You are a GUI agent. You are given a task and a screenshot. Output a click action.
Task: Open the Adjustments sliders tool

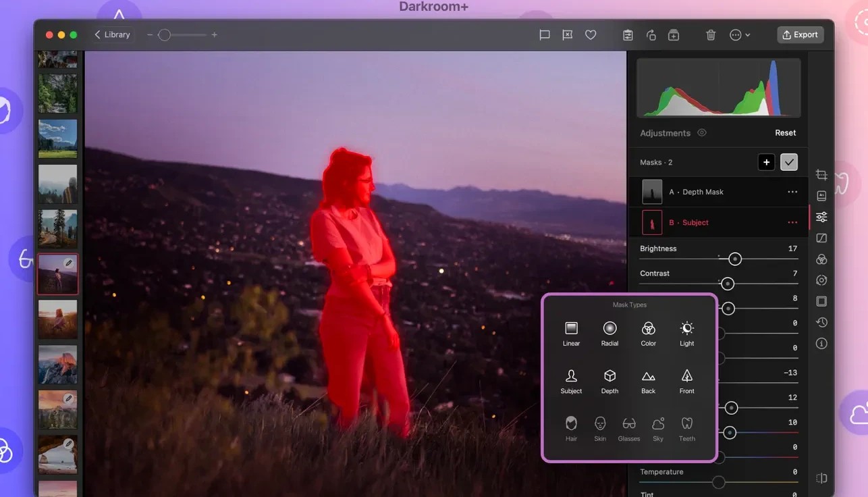tap(821, 217)
